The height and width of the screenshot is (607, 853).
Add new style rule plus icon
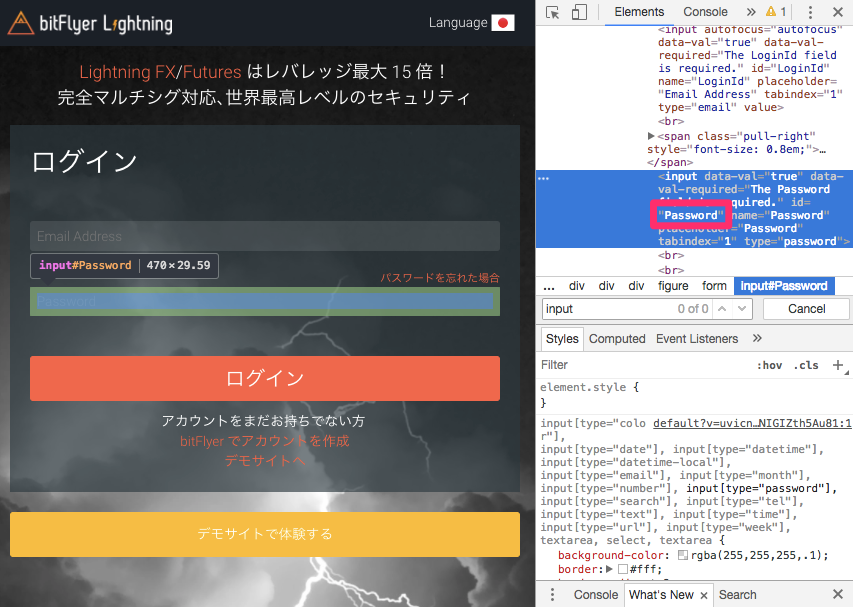[838, 365]
